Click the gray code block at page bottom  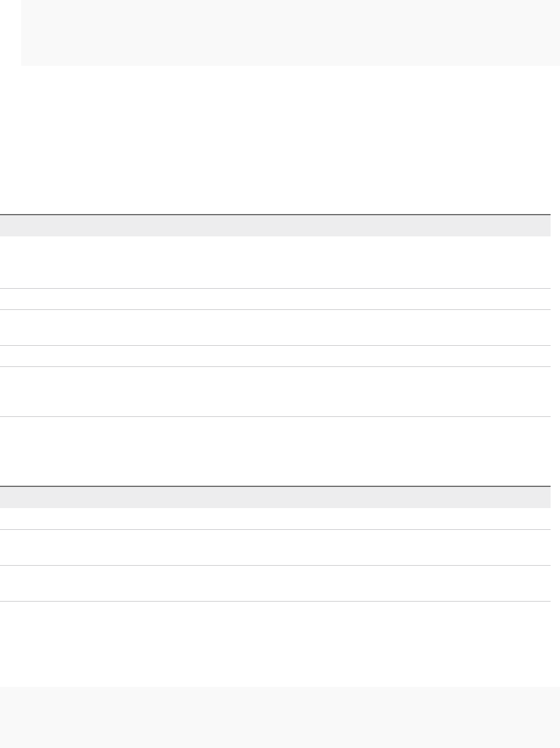coord(280,717)
